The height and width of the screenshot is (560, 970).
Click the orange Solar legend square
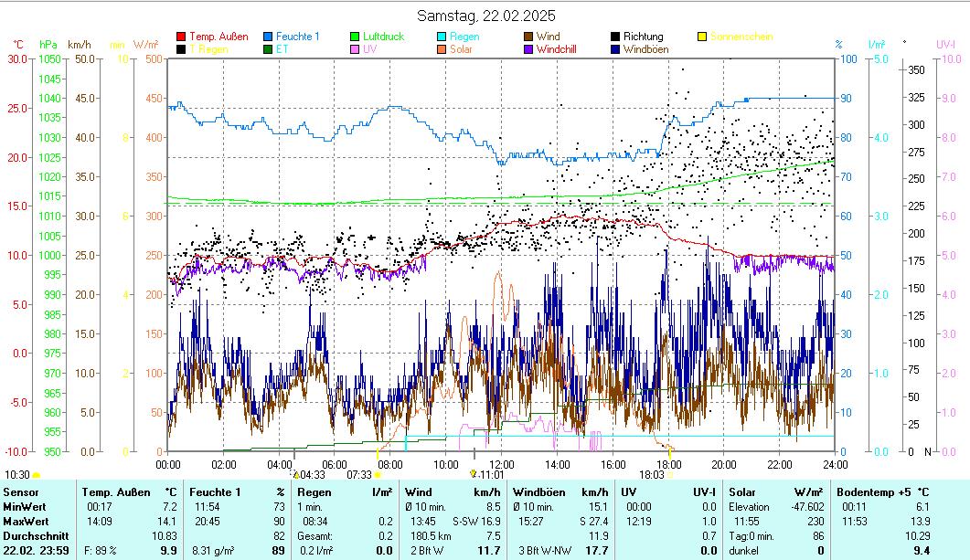[442, 49]
